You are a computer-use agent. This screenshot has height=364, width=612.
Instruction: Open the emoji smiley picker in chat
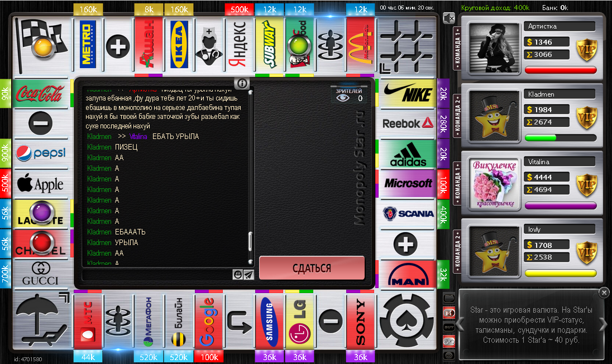pos(237,275)
